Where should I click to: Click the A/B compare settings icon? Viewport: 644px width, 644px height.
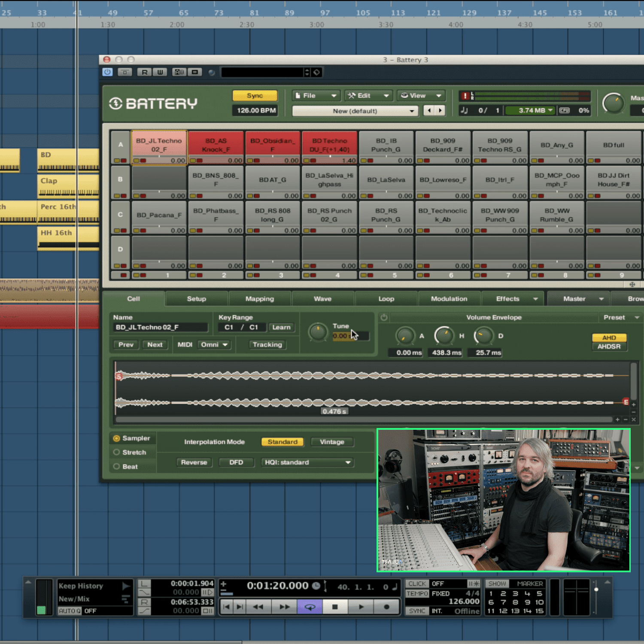coord(179,72)
